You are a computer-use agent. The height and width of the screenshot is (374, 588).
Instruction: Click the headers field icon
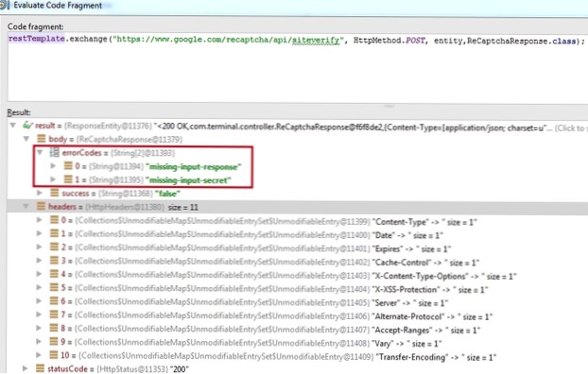[41, 207]
